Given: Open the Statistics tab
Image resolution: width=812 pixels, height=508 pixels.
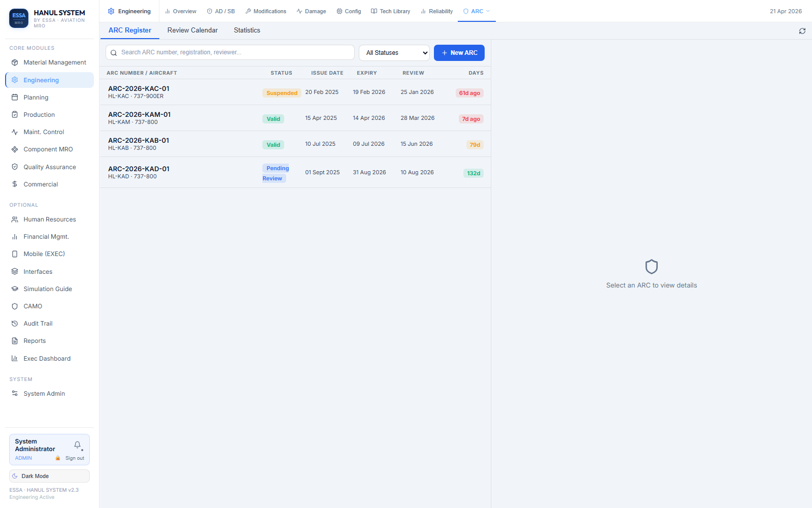Looking at the screenshot, I should (x=247, y=30).
